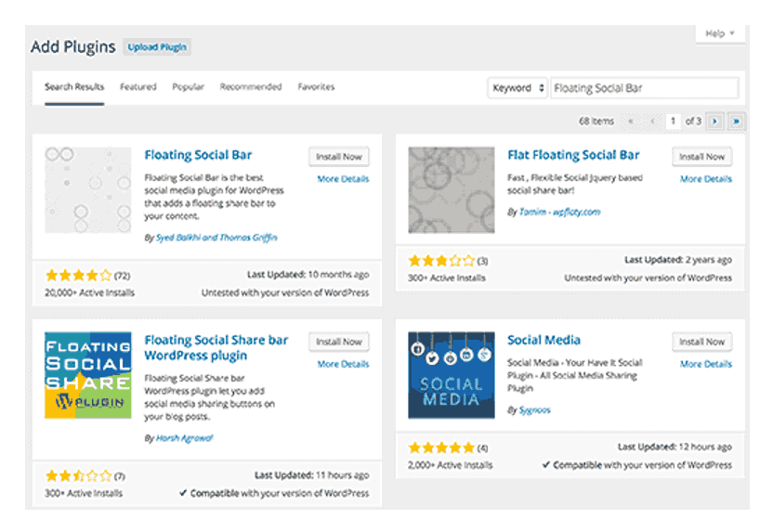Open the Floating Social Bar plugin icon thumbnail
Viewport: 773px width, 532px height.
coord(87,189)
